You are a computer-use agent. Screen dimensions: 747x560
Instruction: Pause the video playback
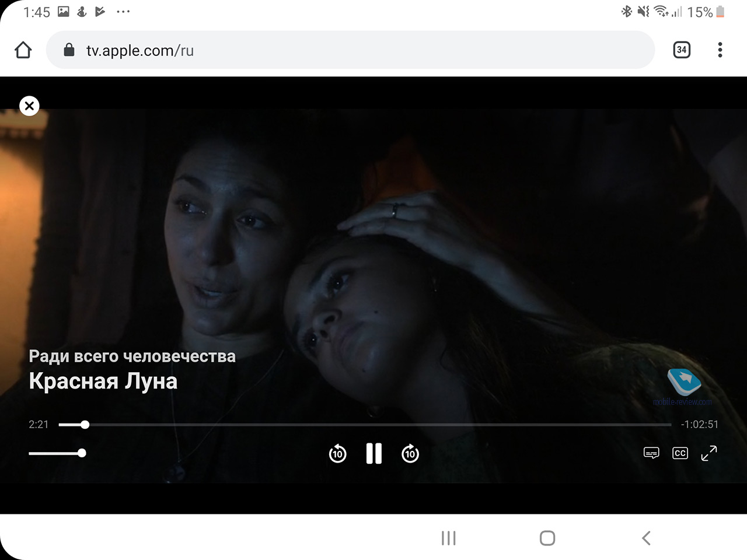click(373, 453)
